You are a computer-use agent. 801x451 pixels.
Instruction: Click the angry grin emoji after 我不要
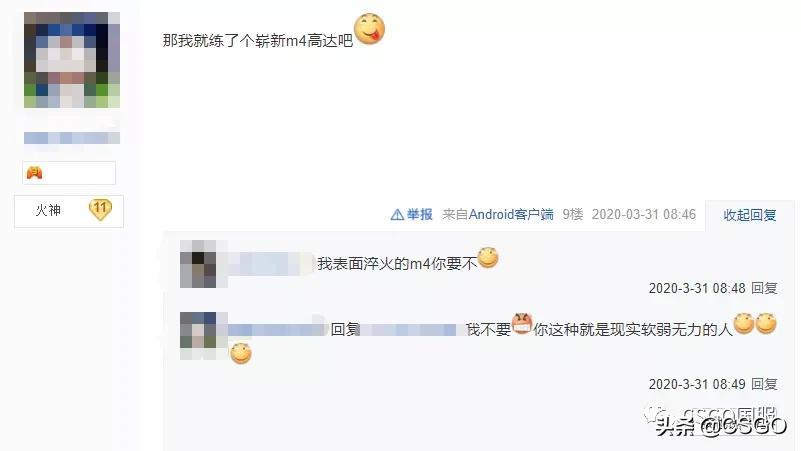pos(522,323)
